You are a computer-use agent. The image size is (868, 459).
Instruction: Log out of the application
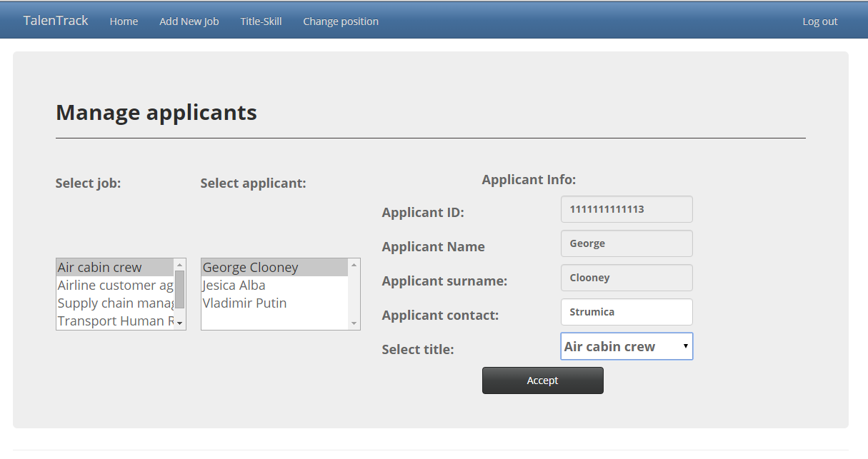click(x=819, y=21)
